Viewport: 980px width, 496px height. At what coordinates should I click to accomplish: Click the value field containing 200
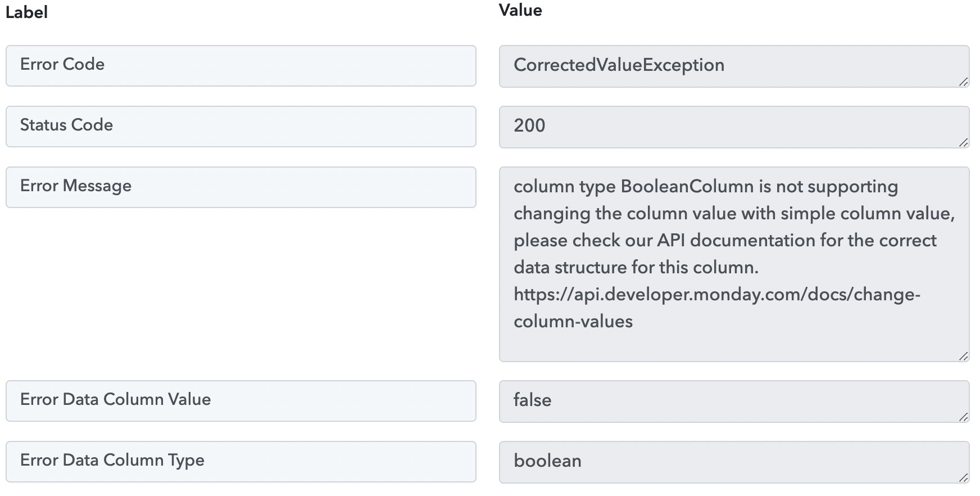pos(734,127)
